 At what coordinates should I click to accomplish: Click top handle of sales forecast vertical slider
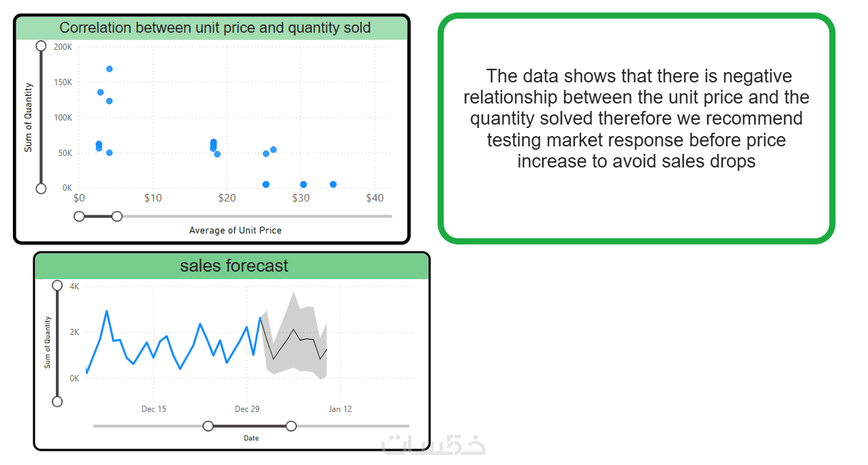[57, 285]
